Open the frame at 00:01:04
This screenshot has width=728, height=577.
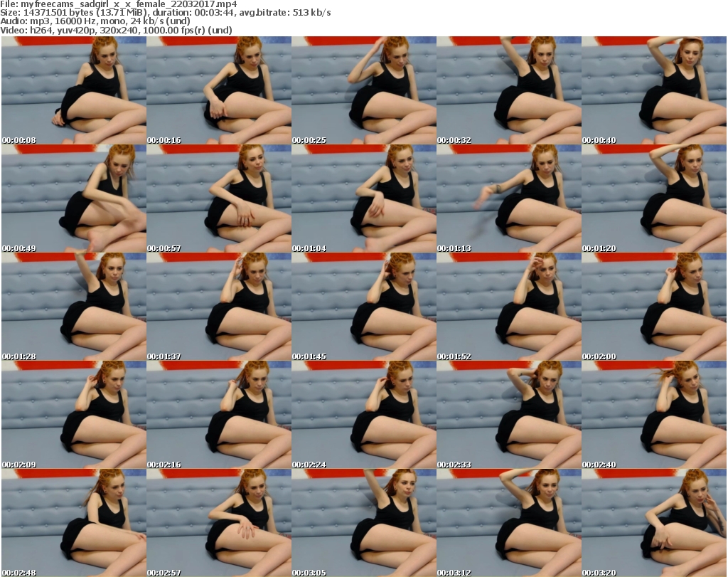tap(364, 198)
